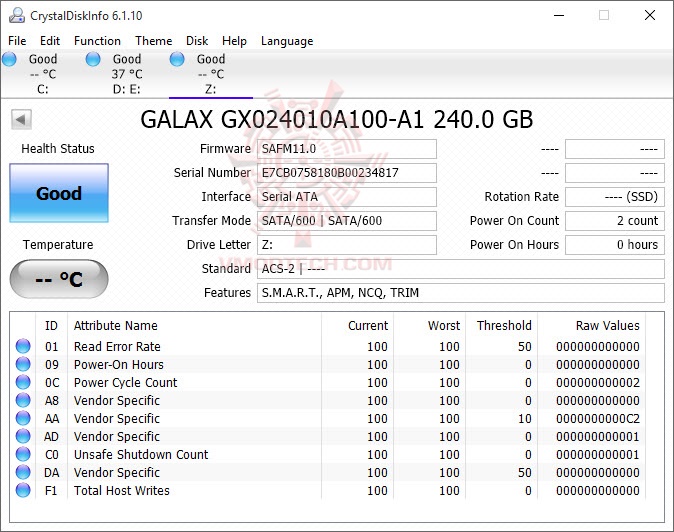The height and width of the screenshot is (532, 674).
Task: Select the Z: drive tab
Action: tap(211, 74)
